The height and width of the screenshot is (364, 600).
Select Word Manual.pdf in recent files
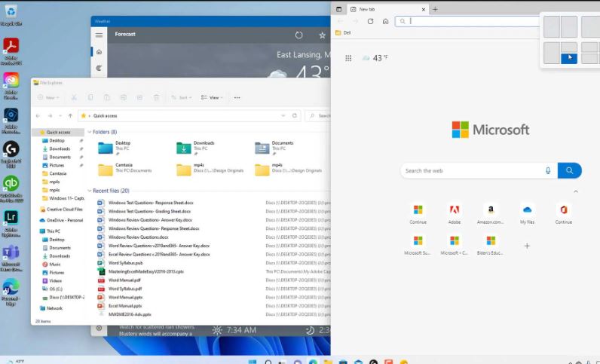(124, 280)
